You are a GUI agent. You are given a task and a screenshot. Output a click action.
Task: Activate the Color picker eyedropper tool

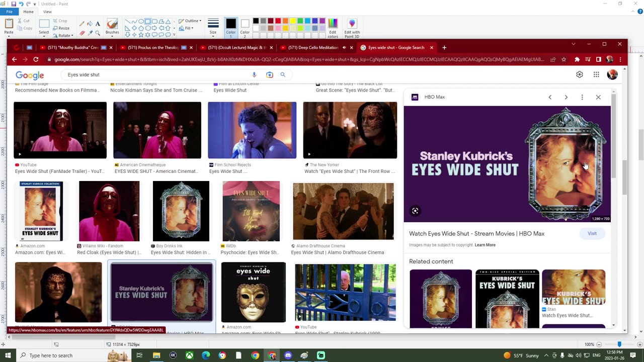coord(90,33)
